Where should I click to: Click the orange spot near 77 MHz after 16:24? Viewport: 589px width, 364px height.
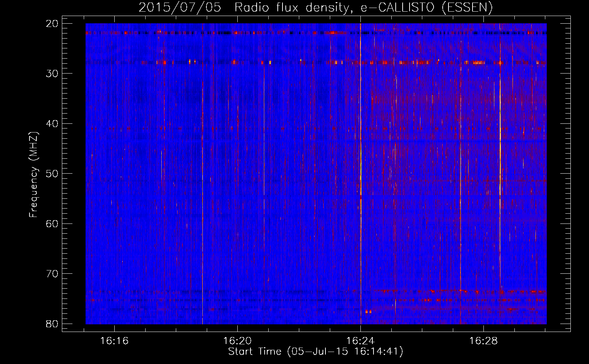click(368, 312)
